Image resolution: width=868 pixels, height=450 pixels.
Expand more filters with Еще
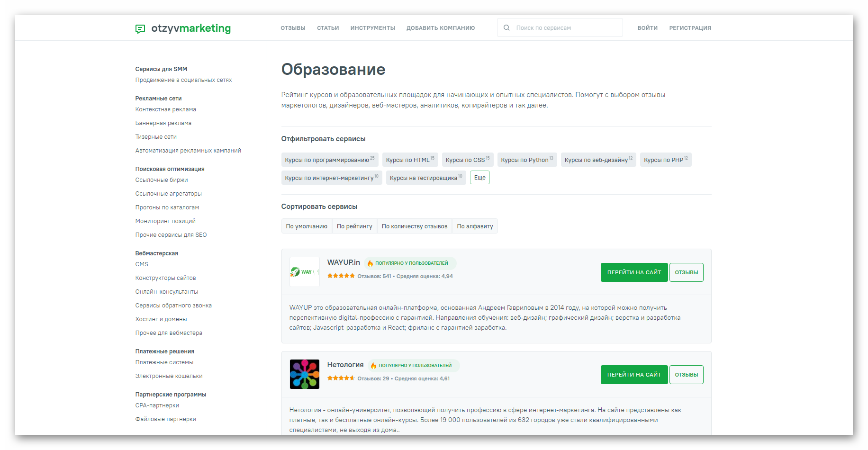[x=480, y=178]
